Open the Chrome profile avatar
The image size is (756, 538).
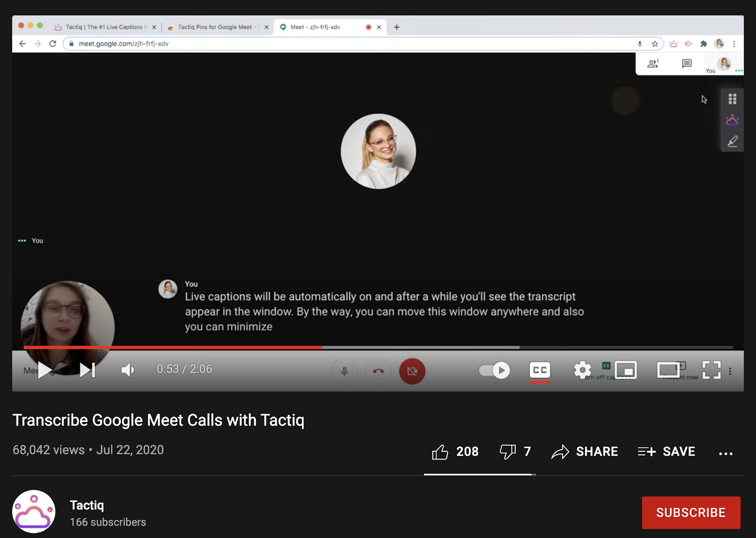coord(719,43)
